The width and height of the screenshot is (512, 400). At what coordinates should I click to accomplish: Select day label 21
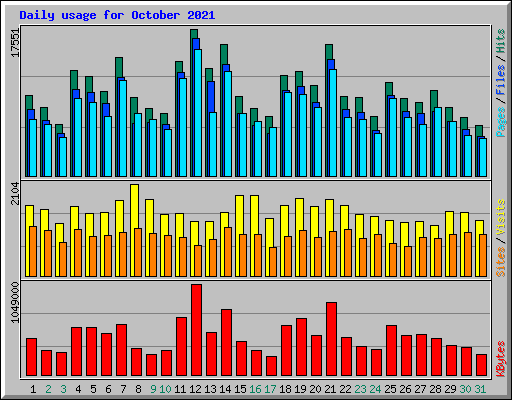coord(330,389)
